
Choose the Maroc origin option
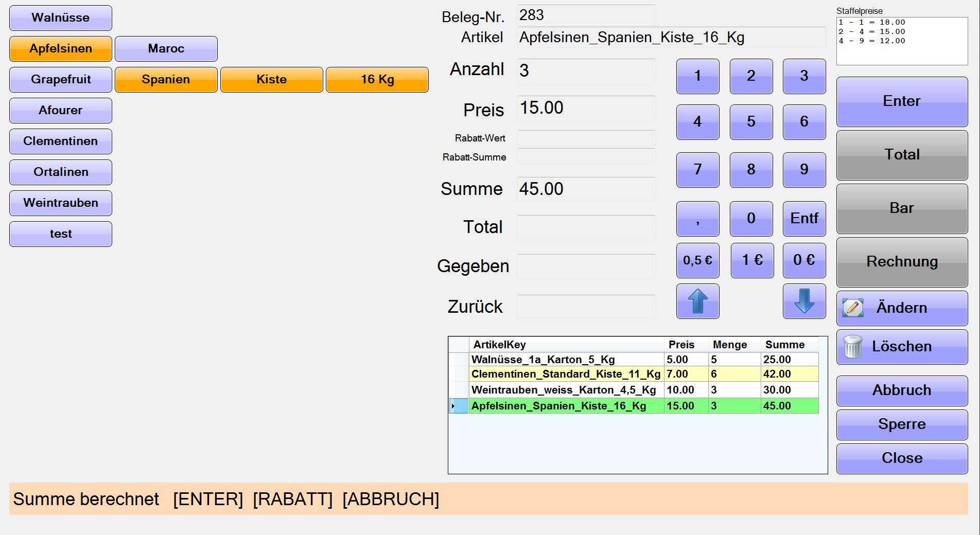tap(166, 49)
